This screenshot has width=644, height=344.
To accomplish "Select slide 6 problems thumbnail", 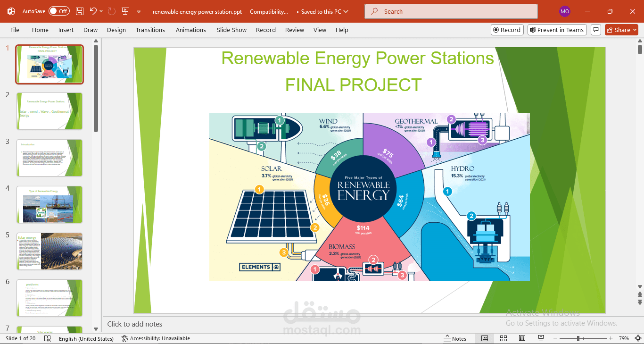I will [x=50, y=298].
